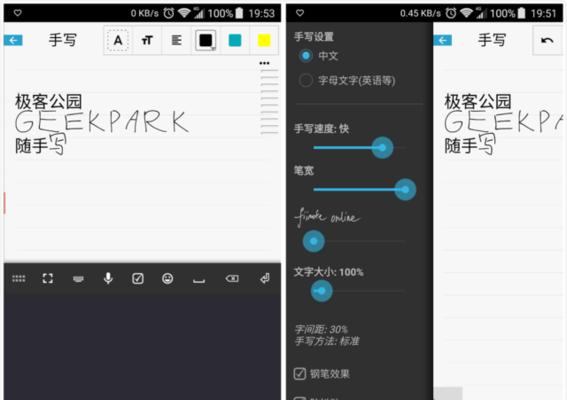The width and height of the screenshot is (567, 400).
Task: Tap handwritten GEEKPARK in left note
Action: [102, 122]
